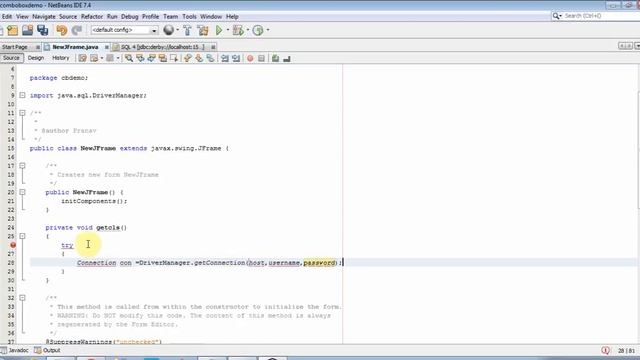640x360 pixels.
Task: Click the Last Edit editor toolbar icon
Action: point(82,59)
